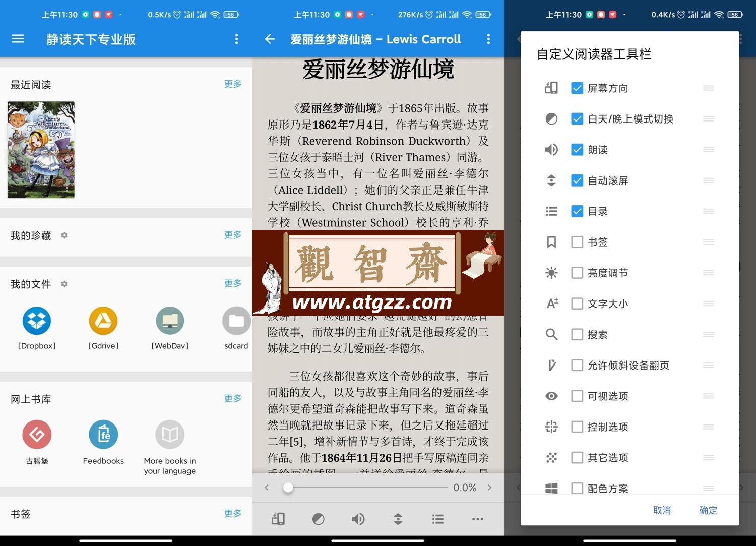Start auto-scroll from reader bottom toolbar
The image size is (756, 546).
click(x=398, y=519)
